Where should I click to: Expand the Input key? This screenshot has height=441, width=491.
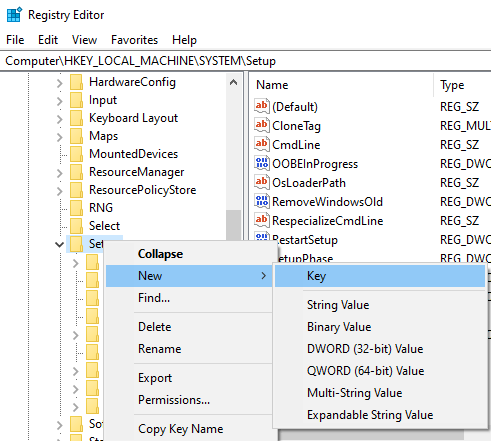(60, 101)
